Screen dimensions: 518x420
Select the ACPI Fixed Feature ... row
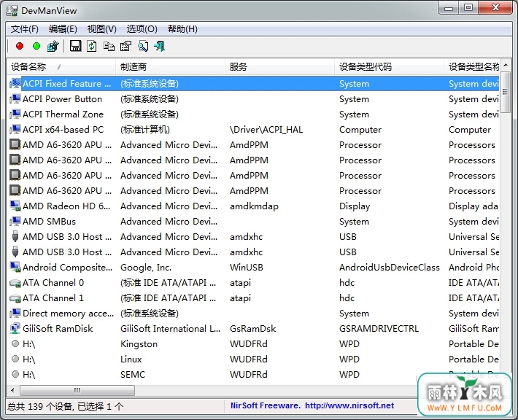tap(253, 84)
